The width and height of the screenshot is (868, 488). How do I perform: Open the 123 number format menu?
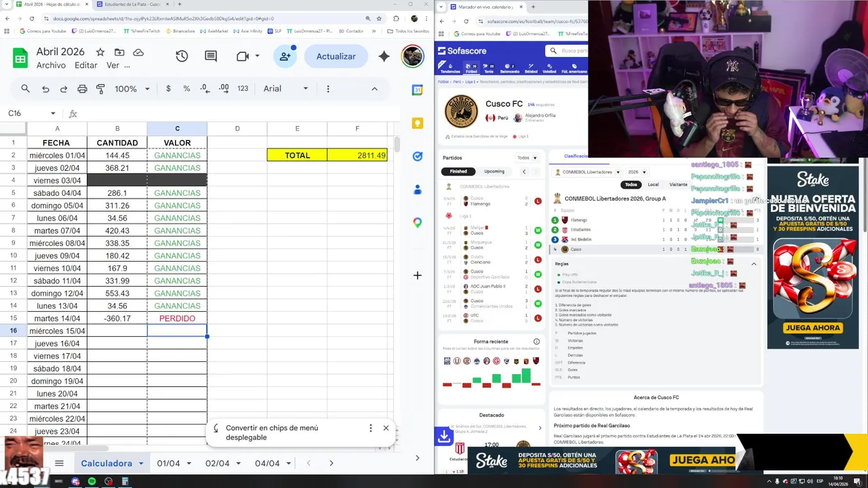coord(243,89)
